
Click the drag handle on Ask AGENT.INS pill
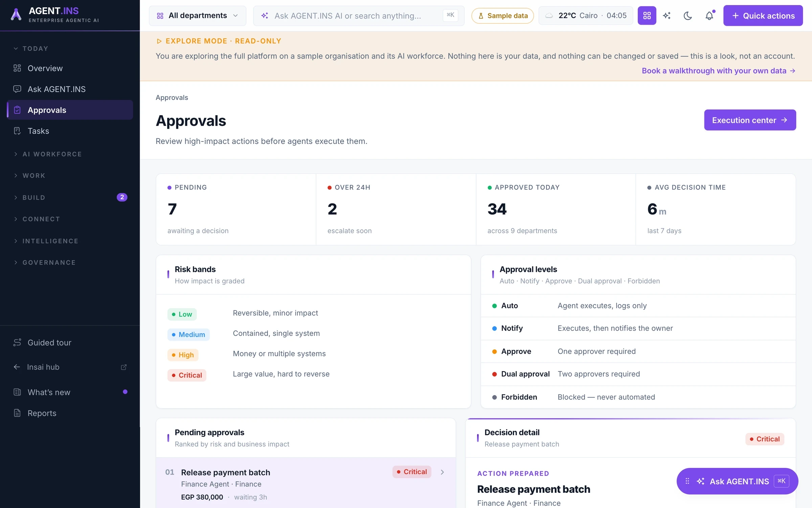(x=687, y=481)
